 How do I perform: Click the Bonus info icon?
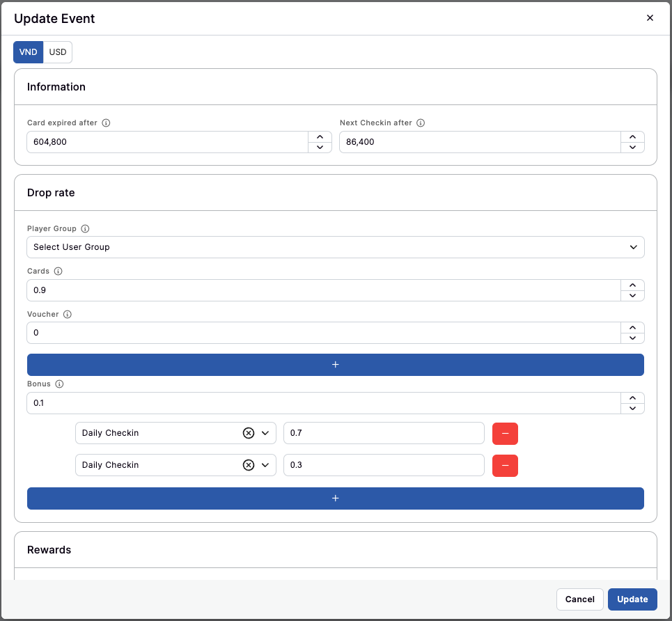point(59,384)
